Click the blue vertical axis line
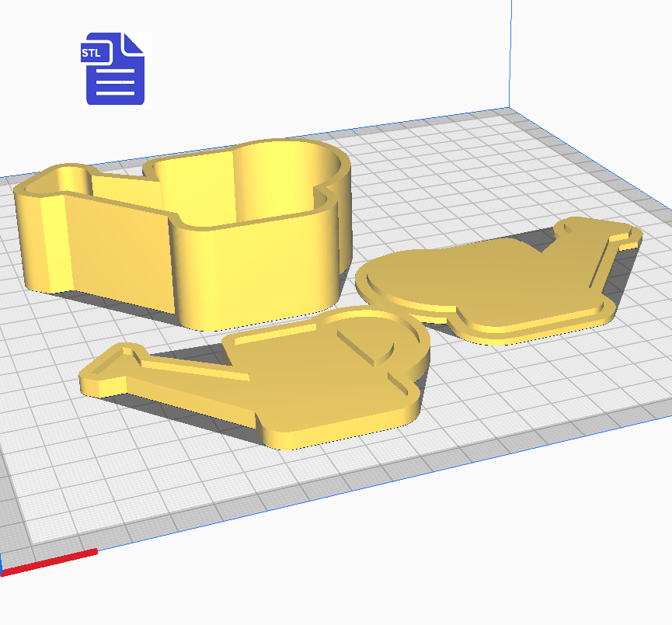 click(511, 54)
